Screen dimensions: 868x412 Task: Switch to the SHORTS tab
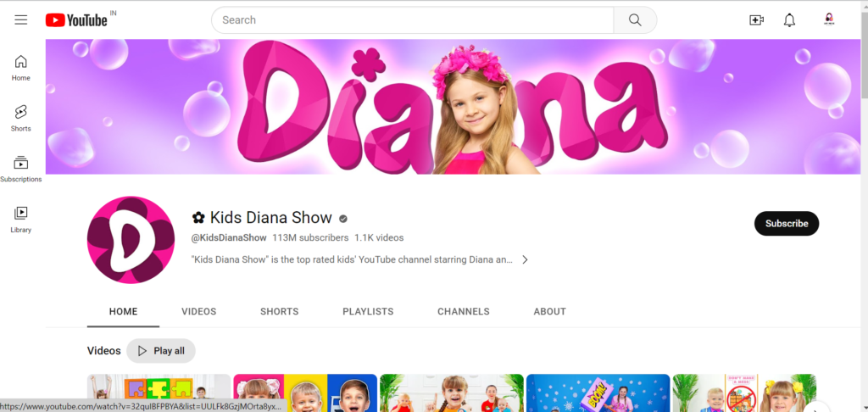point(280,312)
